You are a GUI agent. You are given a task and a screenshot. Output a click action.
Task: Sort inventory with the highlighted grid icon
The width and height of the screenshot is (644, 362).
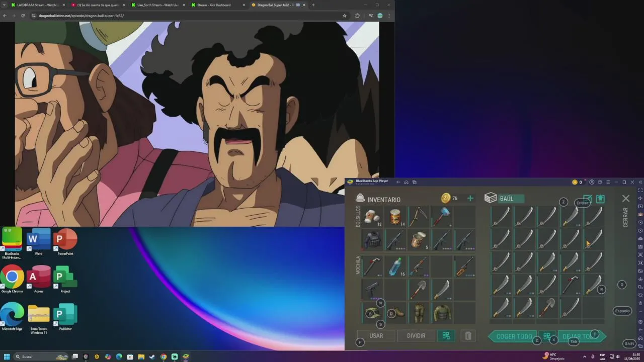click(446, 336)
